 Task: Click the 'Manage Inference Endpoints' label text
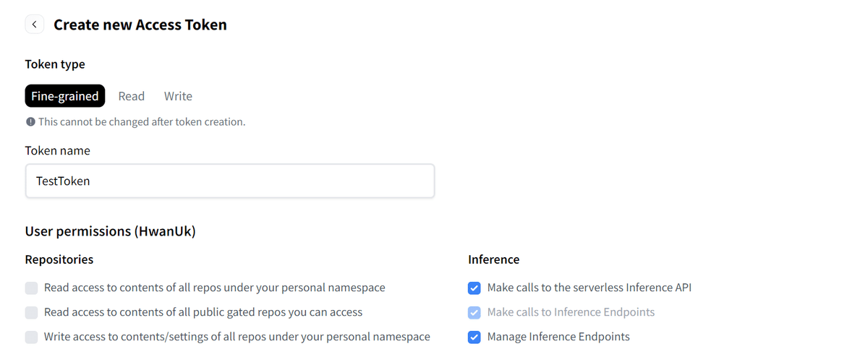pos(558,337)
